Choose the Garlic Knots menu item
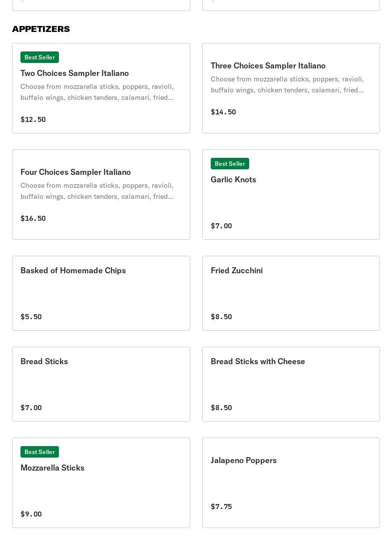This screenshot has height=541, width=392. click(291, 195)
